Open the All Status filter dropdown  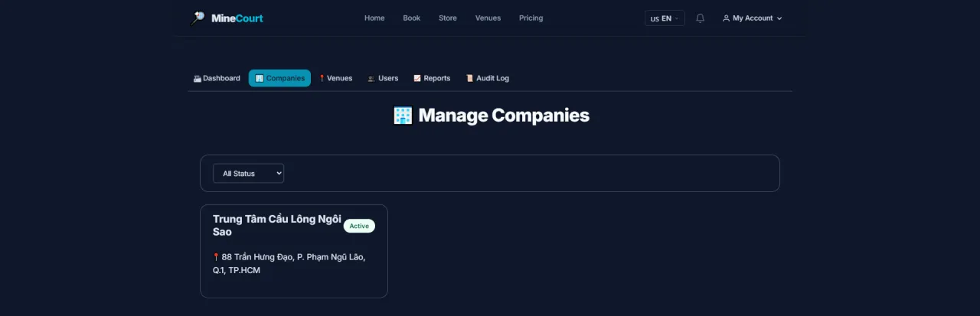pos(248,174)
